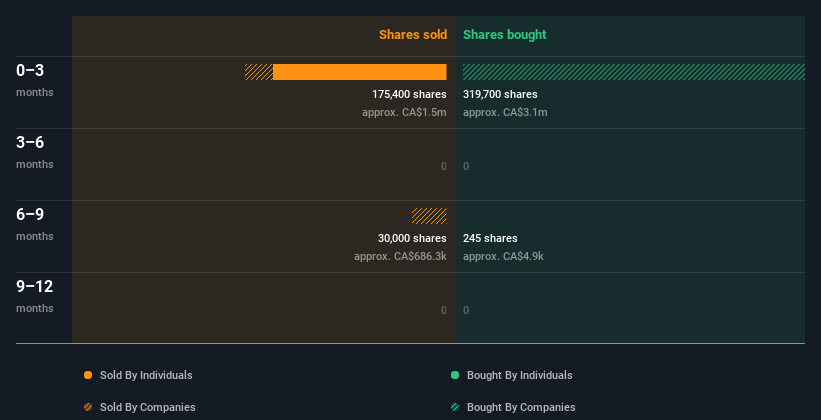Select the hatched green bar for 0–3 months
Viewport: 821px width, 420px height.
[x=634, y=72]
